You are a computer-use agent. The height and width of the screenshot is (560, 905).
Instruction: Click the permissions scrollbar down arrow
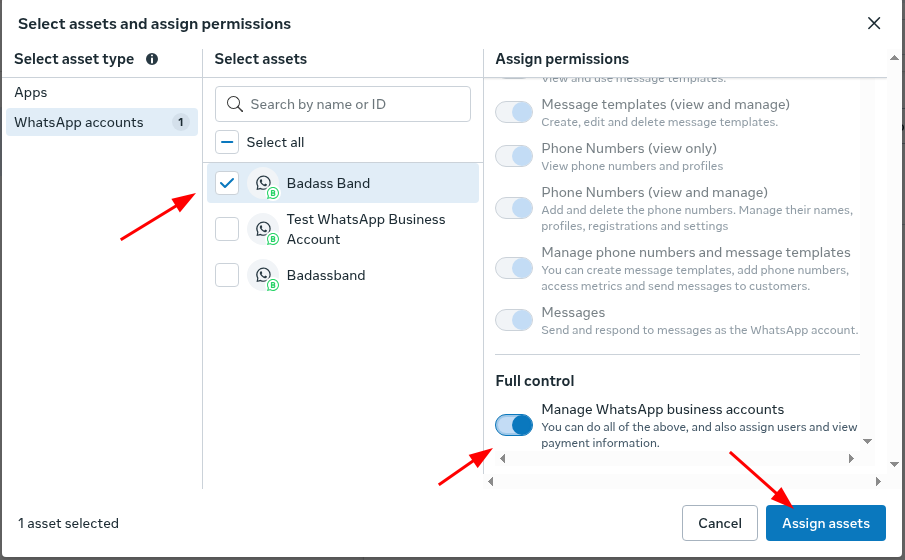[867, 441]
